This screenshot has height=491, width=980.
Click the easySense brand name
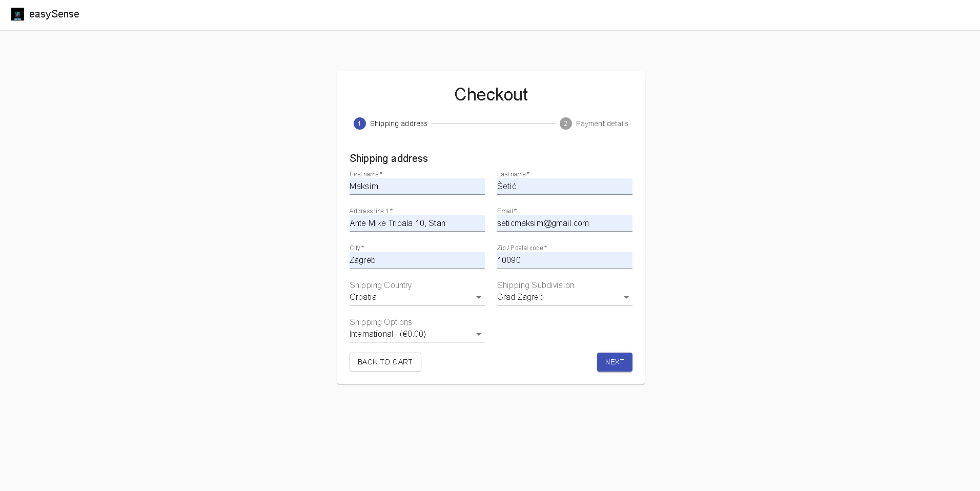54,14
